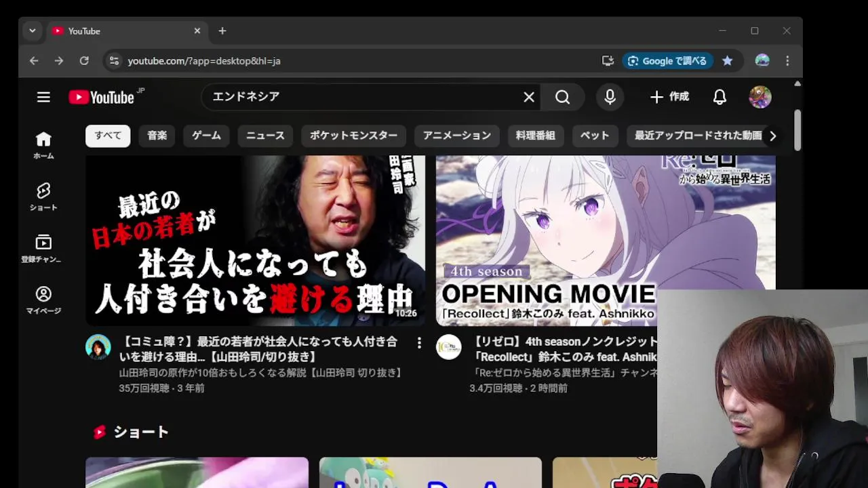The image size is (868, 488).
Task: Click the install app icon in address bar
Action: pos(608,61)
